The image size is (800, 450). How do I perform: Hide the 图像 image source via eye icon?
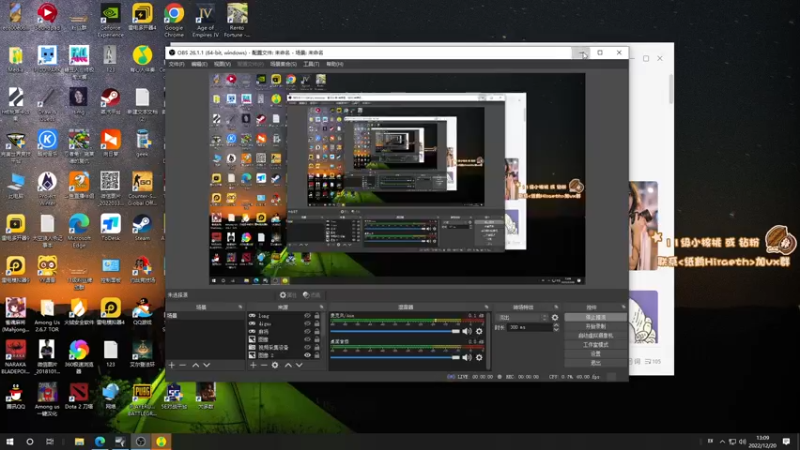[x=307, y=339]
